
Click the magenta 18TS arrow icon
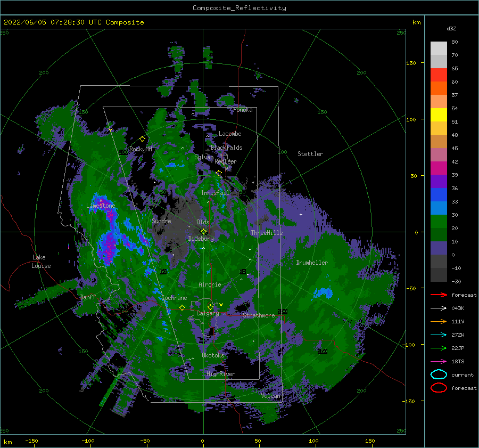[439, 362]
